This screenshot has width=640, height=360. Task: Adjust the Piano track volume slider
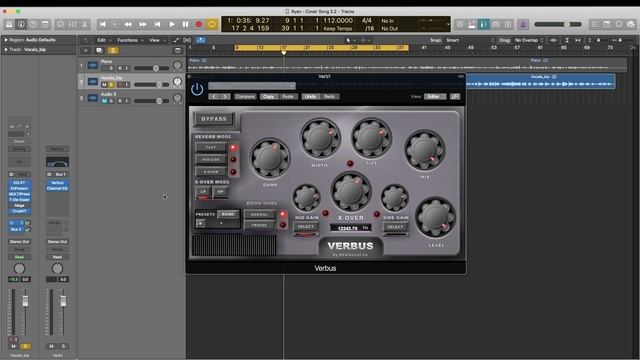click(x=151, y=68)
